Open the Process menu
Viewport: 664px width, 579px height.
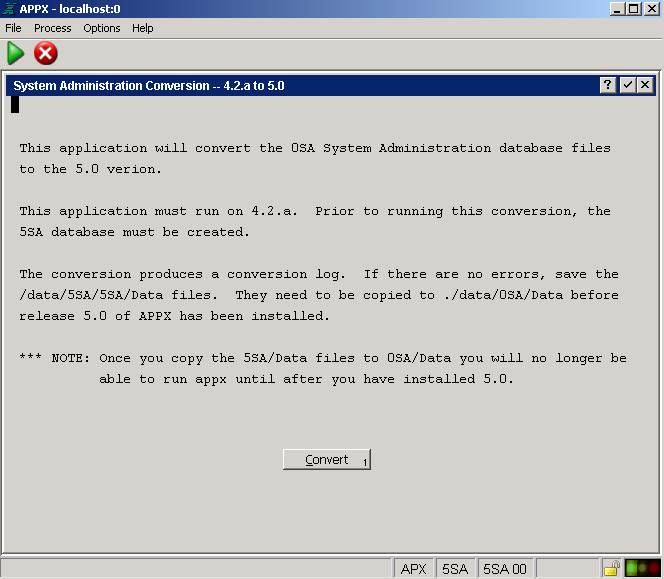coord(53,28)
